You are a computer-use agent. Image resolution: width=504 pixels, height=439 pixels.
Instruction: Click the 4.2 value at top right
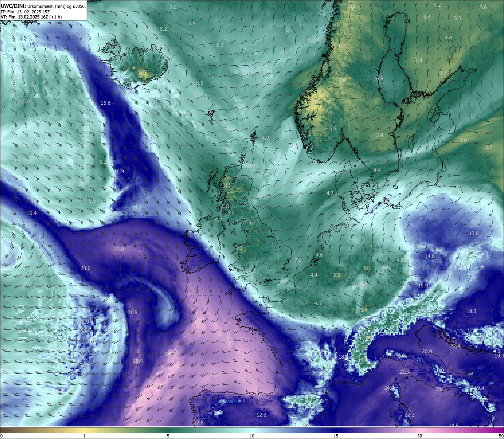click(x=437, y=5)
